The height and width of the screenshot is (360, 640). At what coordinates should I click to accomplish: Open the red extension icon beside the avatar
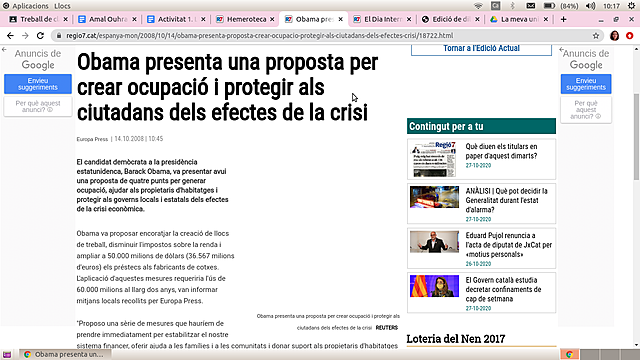[x=629, y=36]
